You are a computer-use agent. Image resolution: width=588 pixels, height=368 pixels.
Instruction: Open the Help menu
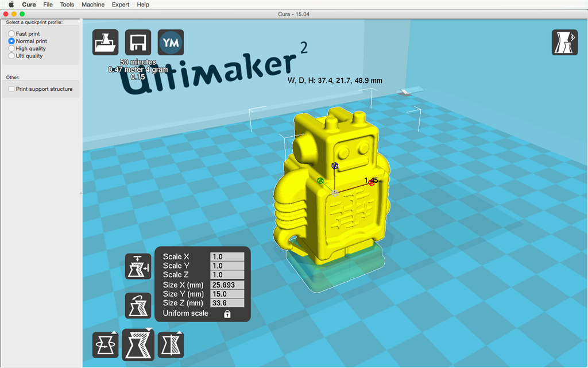click(143, 5)
